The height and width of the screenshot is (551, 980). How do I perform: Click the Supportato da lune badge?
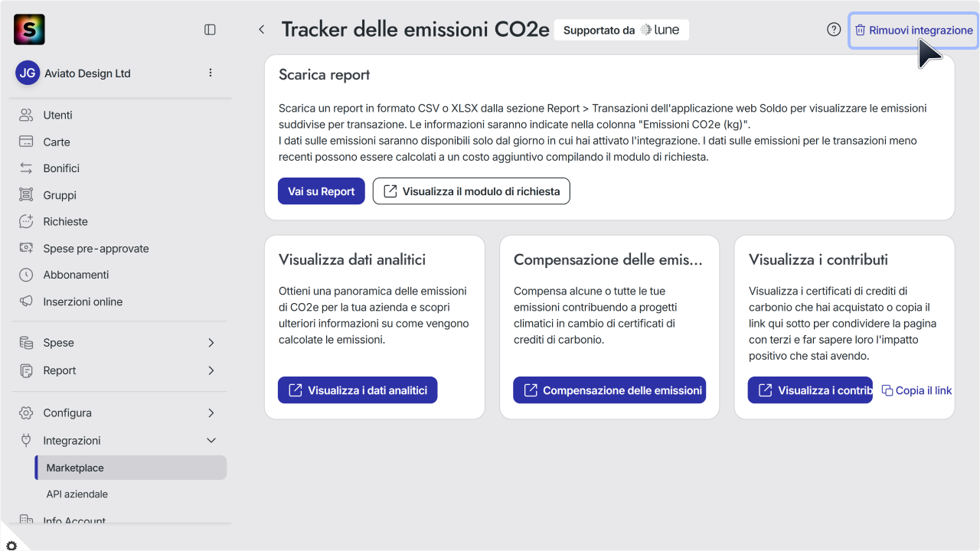(x=621, y=30)
